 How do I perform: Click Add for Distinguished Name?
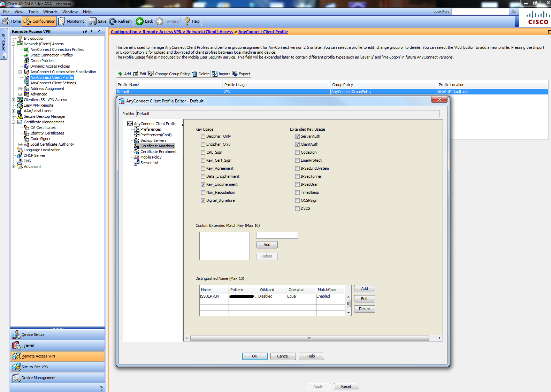[365, 289]
